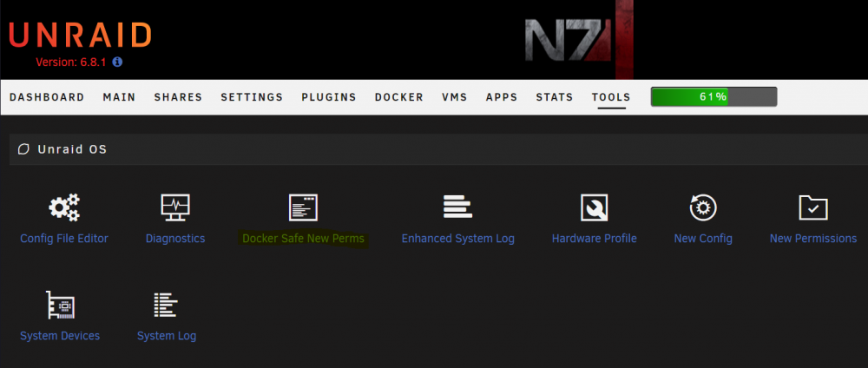
Task: Open the New Permissions link
Action: 813,239
